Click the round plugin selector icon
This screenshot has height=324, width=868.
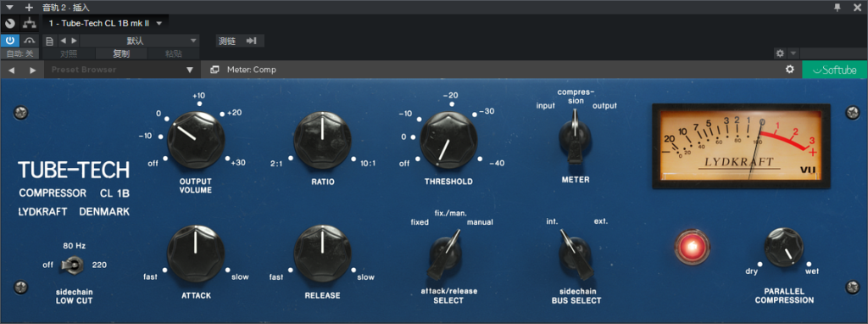(10, 23)
